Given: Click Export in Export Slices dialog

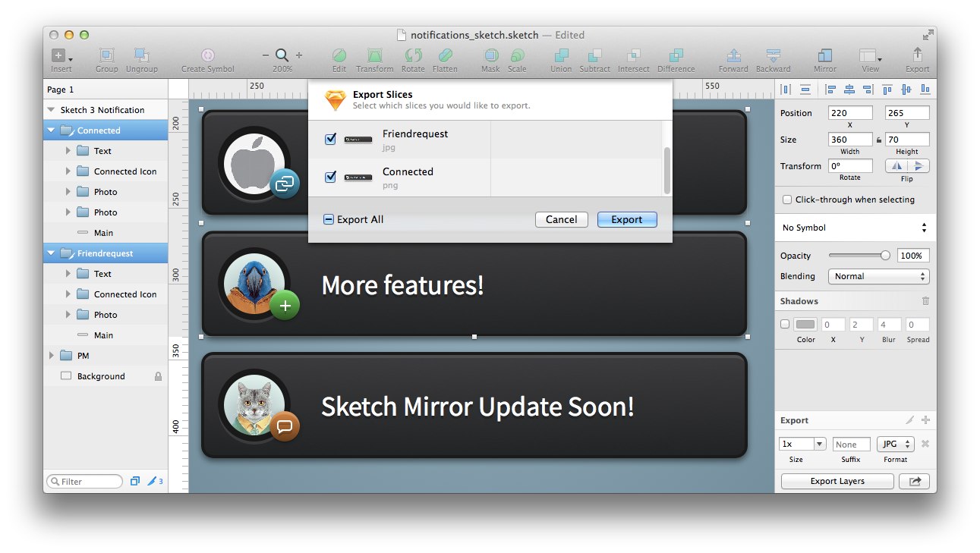Looking at the screenshot, I should click(x=627, y=219).
